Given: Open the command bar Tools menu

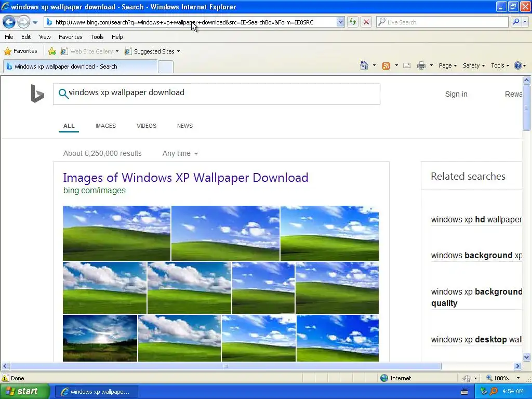Looking at the screenshot, I should (x=500, y=66).
